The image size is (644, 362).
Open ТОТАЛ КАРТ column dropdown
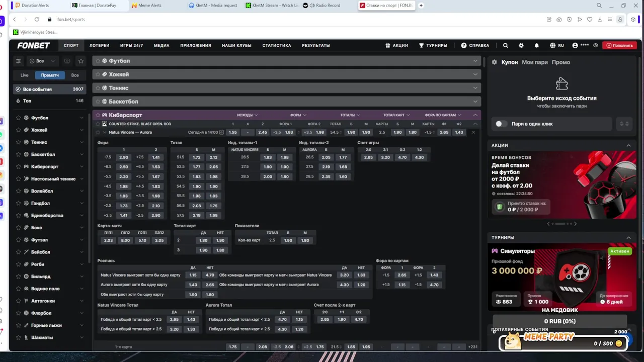pos(397,115)
